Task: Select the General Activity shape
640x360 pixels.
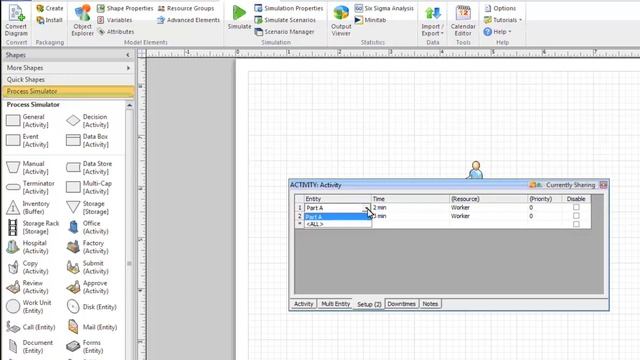Action: tap(28, 121)
